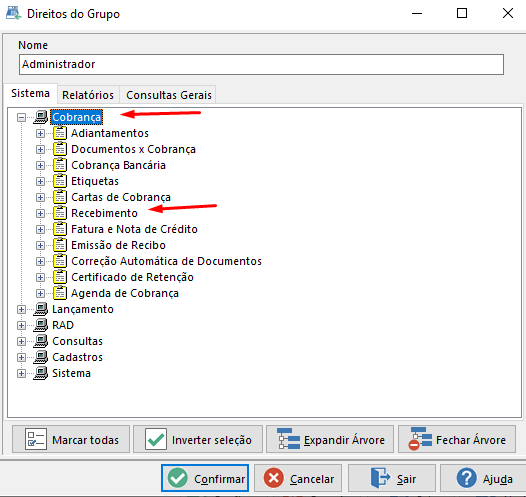526x497 pixels.
Task: Expand the Etiquetas node
Action: click(40, 181)
